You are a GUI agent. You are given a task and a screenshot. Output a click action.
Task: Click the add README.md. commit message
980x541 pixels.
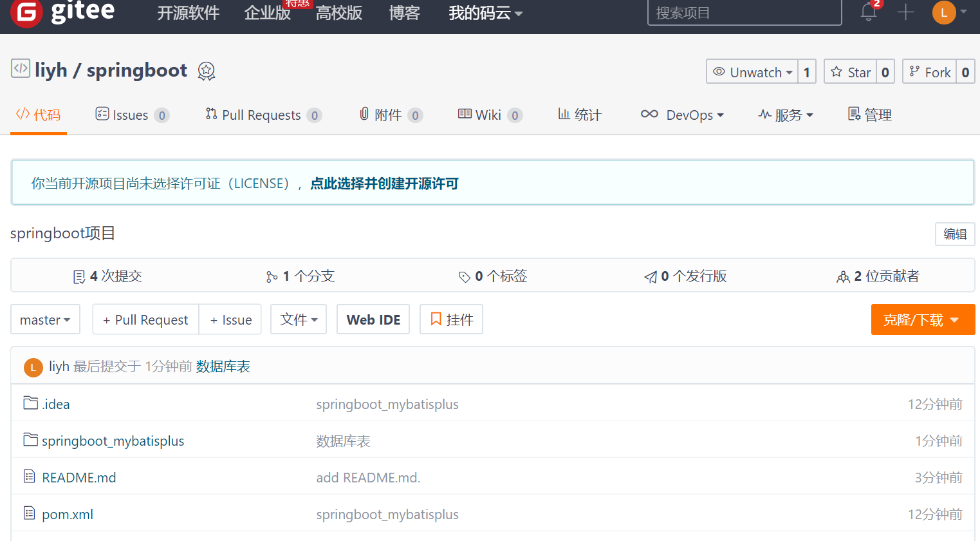click(368, 477)
